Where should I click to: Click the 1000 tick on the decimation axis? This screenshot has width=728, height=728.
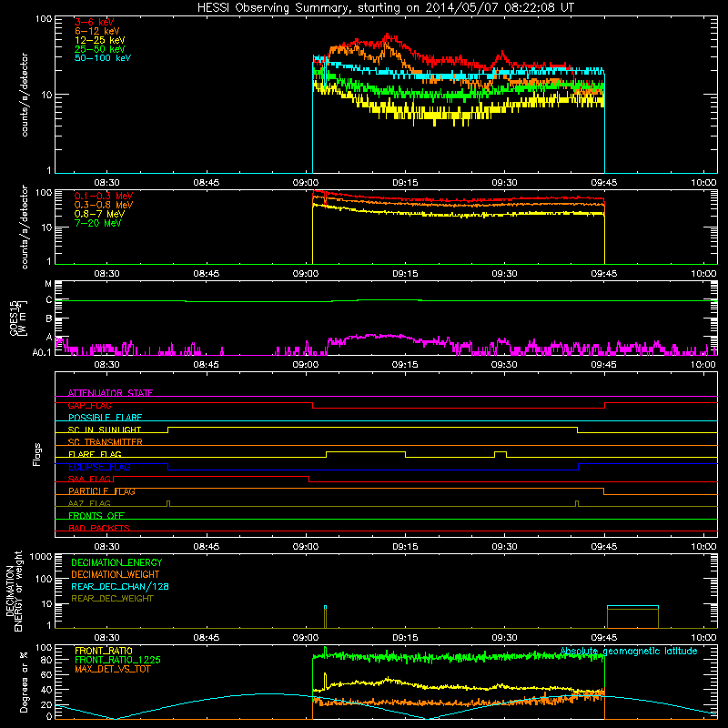point(40,556)
